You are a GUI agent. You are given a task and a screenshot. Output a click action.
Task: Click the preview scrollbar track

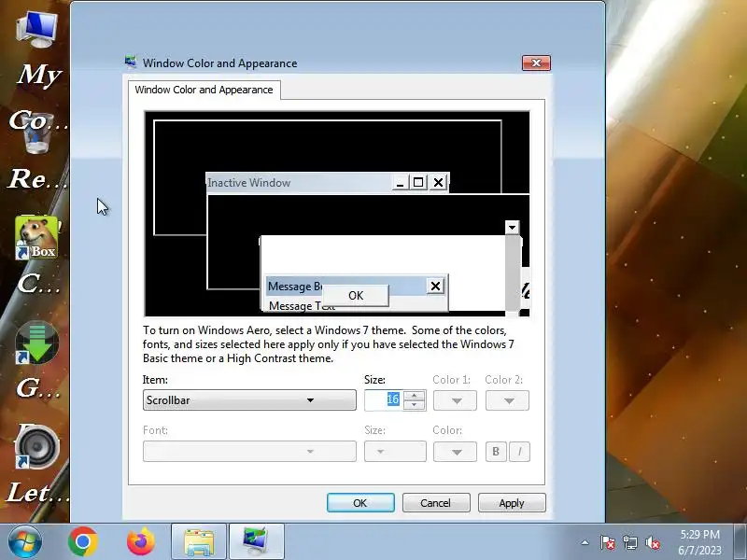(x=513, y=273)
